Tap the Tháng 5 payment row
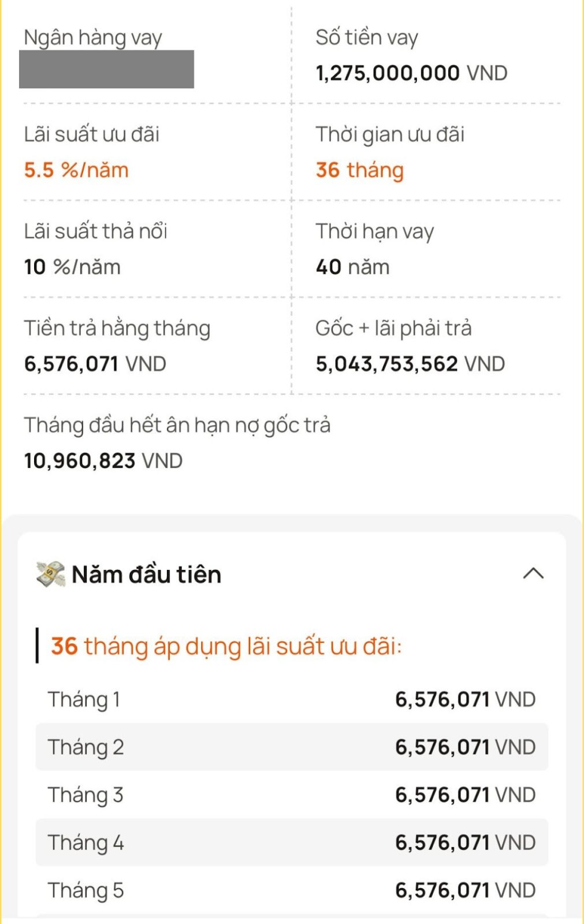 pyautogui.click(x=292, y=890)
